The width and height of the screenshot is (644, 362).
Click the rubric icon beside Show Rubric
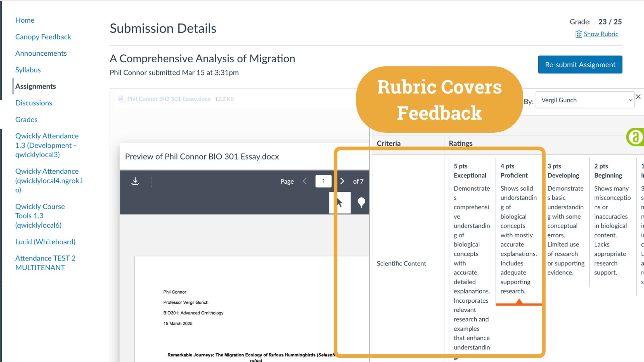[x=579, y=34]
